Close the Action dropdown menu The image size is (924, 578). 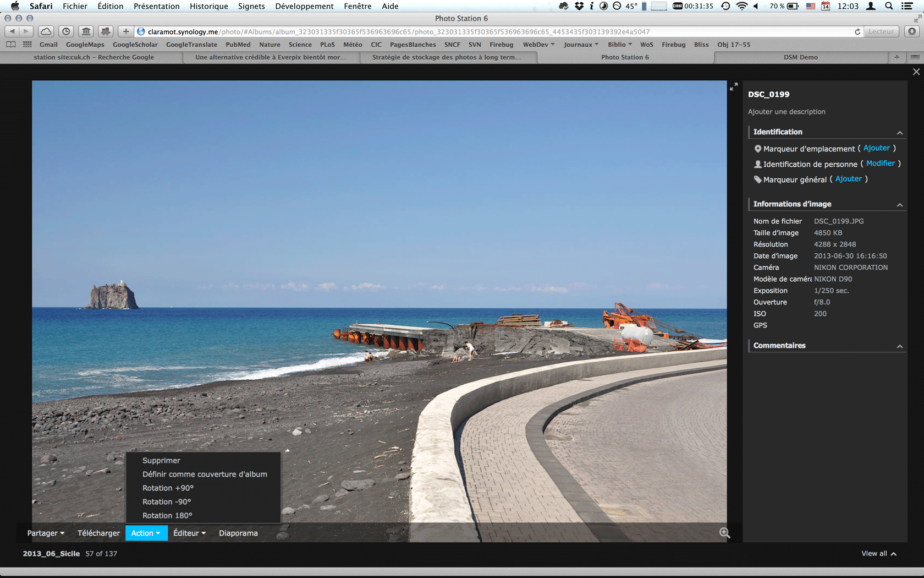click(x=146, y=533)
